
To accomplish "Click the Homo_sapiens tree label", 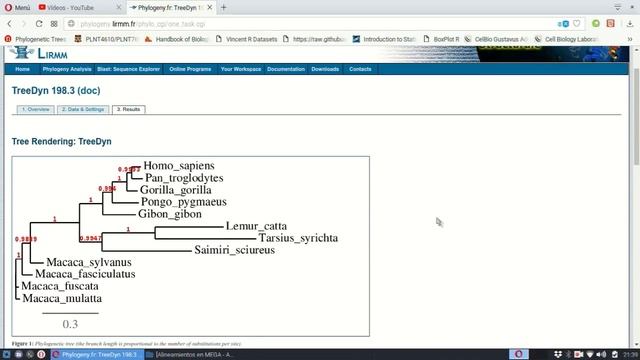I will pyautogui.click(x=179, y=166).
